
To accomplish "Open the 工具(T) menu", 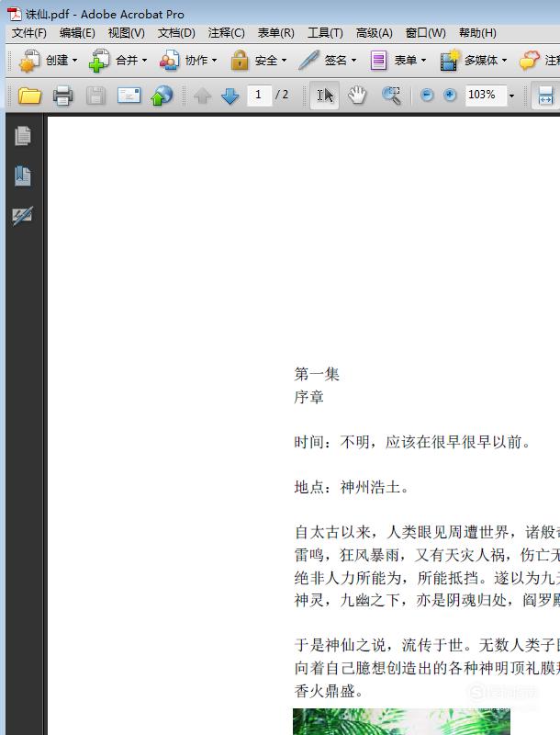I will coord(325,33).
